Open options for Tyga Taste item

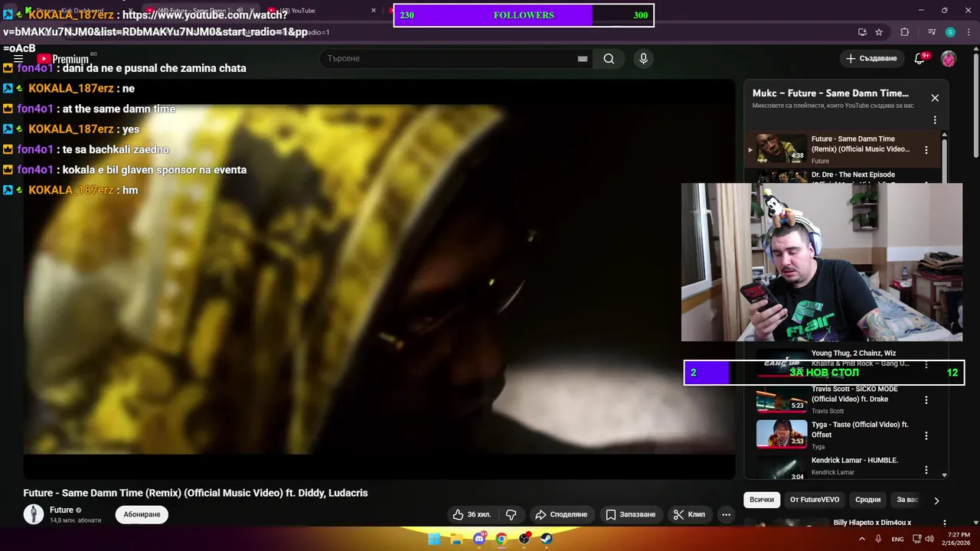[x=926, y=435]
